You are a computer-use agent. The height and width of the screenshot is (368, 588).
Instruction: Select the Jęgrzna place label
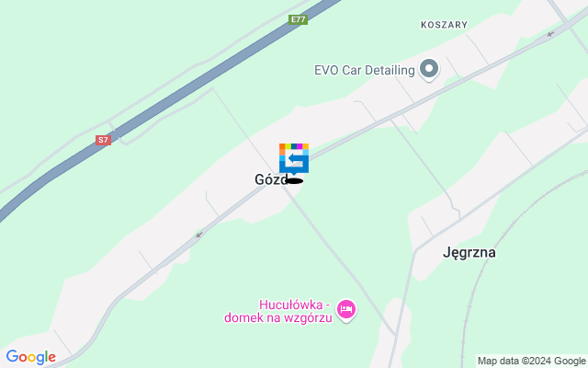pos(469,252)
